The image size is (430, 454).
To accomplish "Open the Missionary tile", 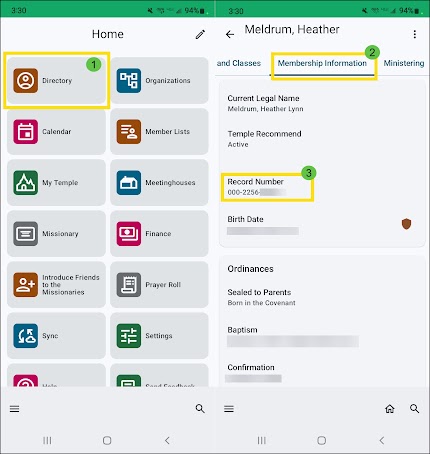I will coord(56,233).
